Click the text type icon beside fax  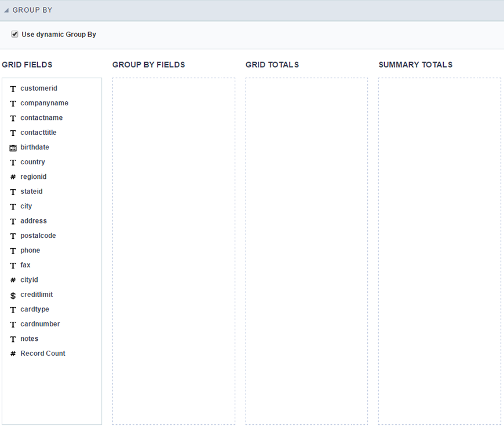(12, 264)
